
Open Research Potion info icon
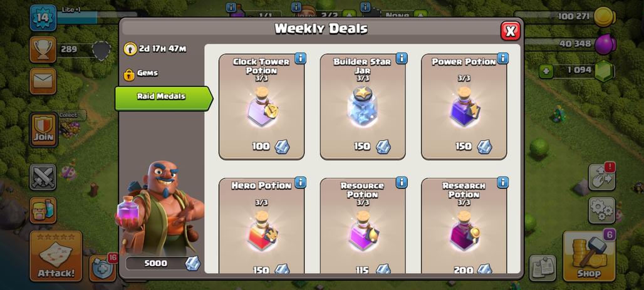click(x=502, y=182)
